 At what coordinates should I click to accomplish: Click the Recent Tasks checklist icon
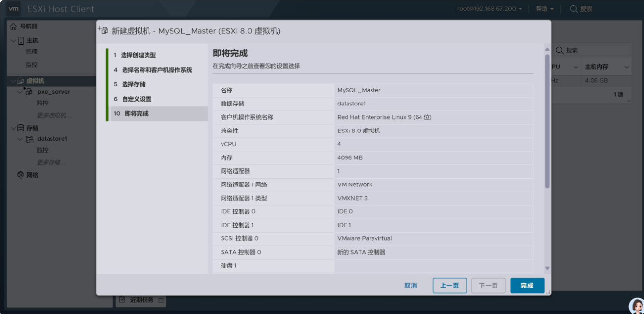coord(122,299)
